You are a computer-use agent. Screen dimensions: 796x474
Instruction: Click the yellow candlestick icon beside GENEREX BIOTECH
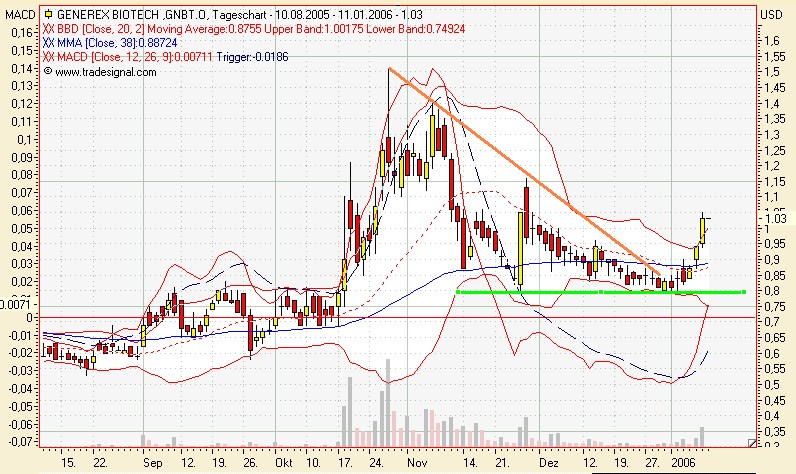pyautogui.click(x=48, y=14)
